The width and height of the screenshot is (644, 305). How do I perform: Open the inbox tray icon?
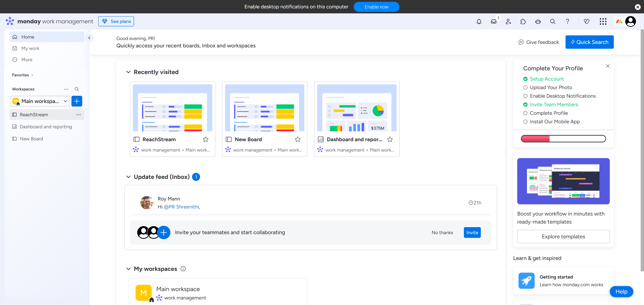494,22
